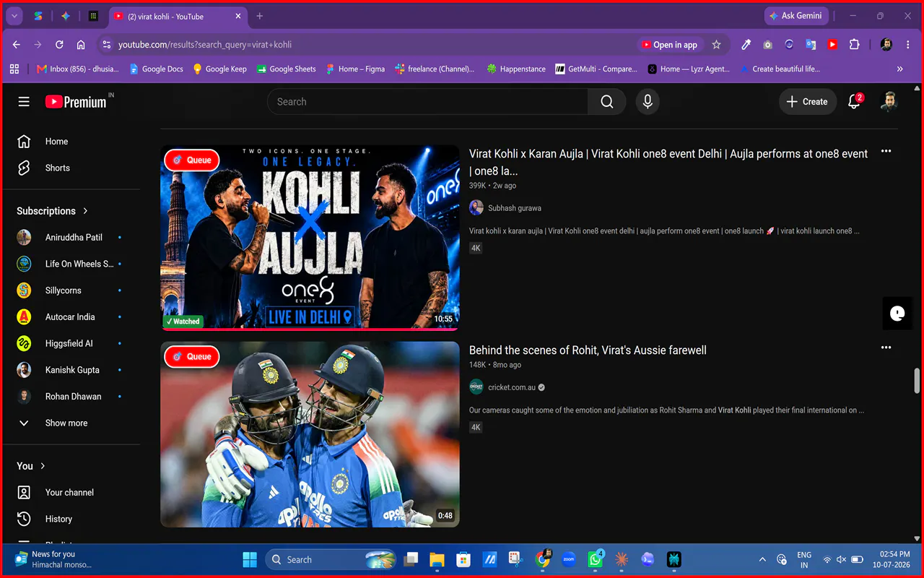This screenshot has height=578, width=924.
Task: Open the cricket.com.au channel link
Action: tap(511, 387)
